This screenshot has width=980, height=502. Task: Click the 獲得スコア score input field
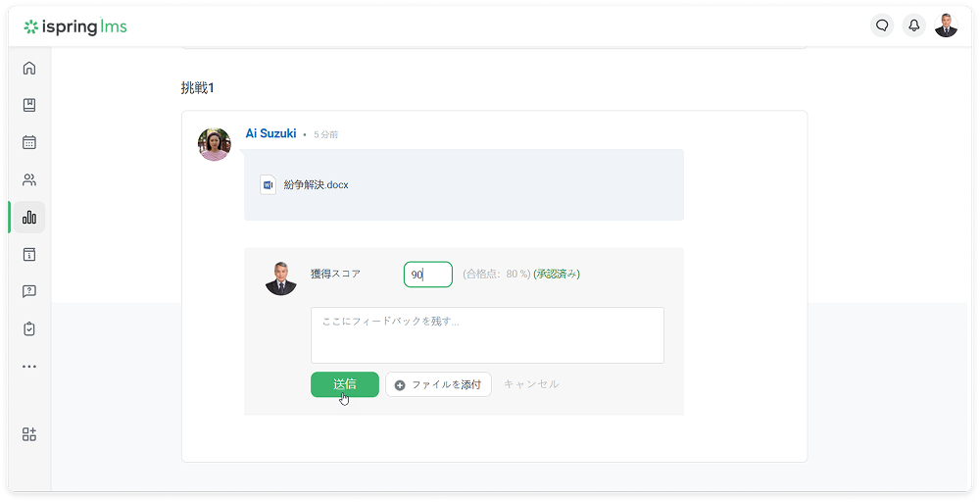428,275
